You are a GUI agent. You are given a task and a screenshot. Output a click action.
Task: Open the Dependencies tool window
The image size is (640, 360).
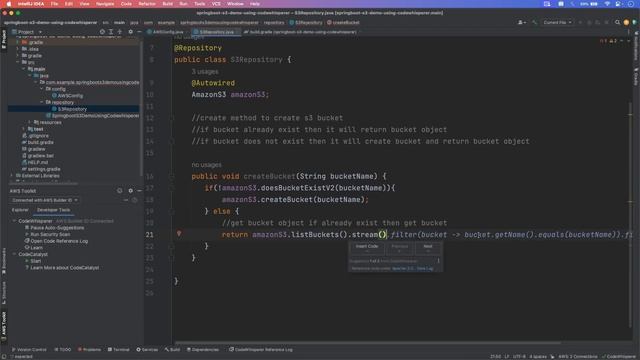pyautogui.click(x=202, y=350)
